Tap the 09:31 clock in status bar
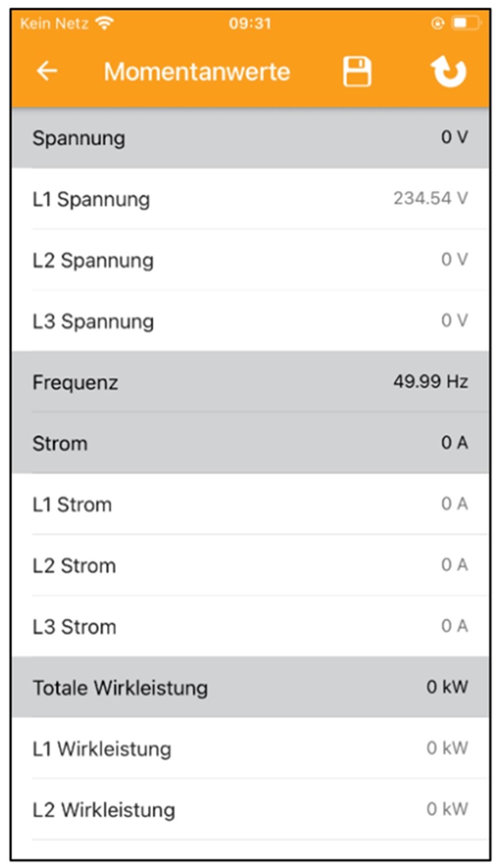The height and width of the screenshot is (868, 498). (250, 24)
